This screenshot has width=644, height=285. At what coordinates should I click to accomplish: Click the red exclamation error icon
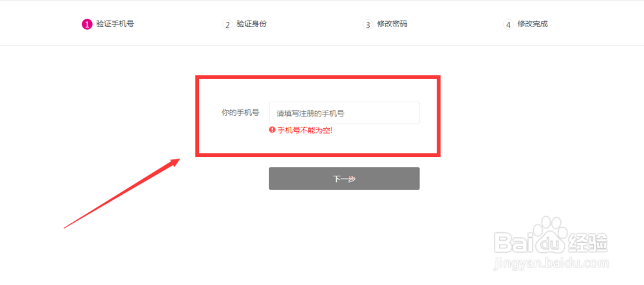pyautogui.click(x=272, y=130)
